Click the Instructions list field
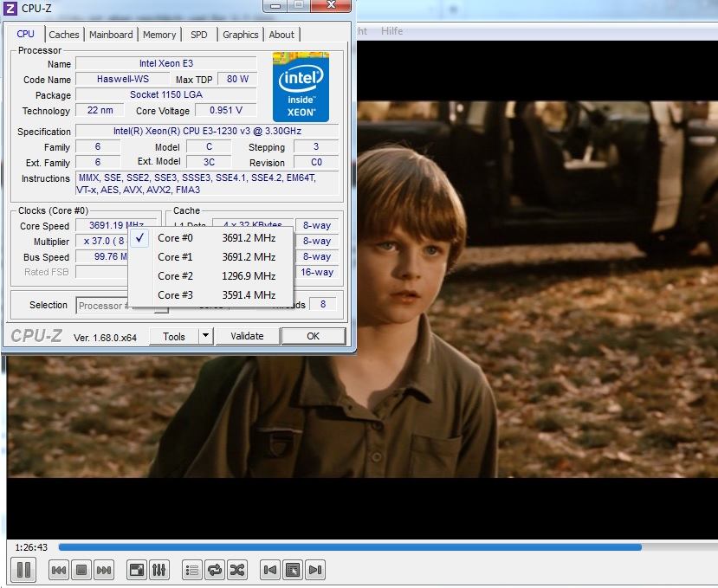718x588 pixels. 207,184
